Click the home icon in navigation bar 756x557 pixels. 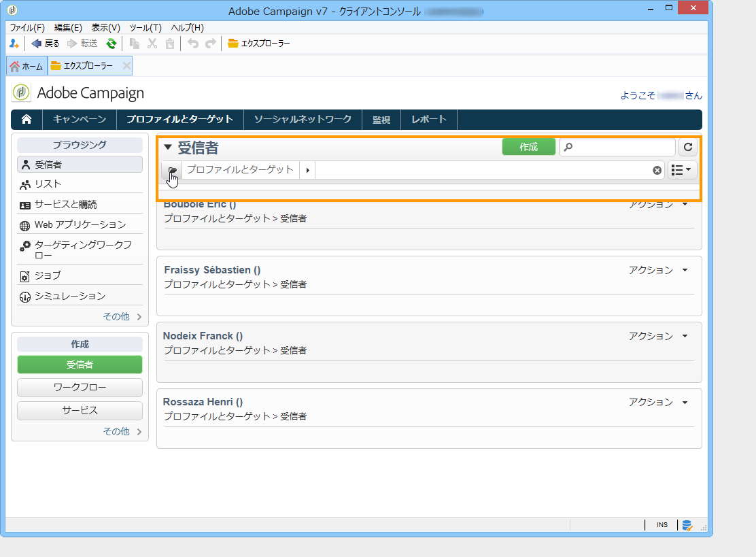[x=27, y=120]
